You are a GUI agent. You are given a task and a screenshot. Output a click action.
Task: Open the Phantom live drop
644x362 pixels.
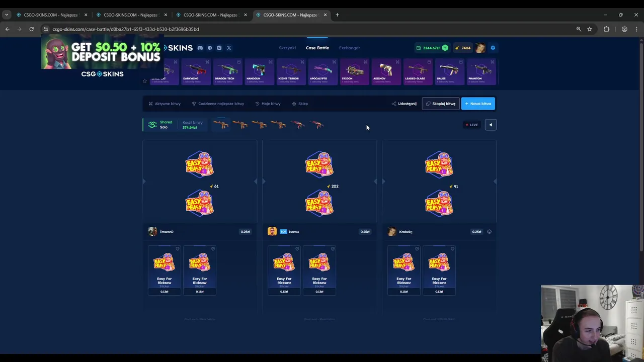pyautogui.click(x=481, y=71)
